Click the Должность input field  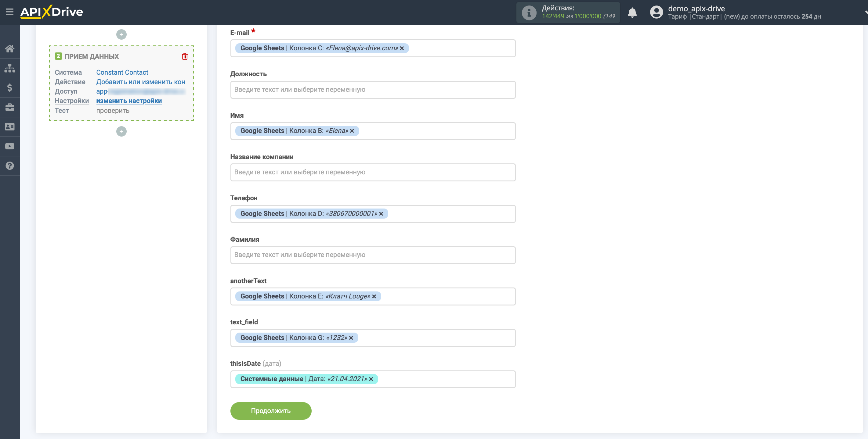[372, 89]
